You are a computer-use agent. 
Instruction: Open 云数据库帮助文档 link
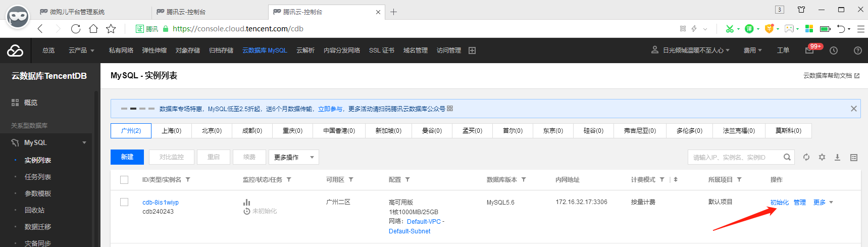click(x=831, y=76)
